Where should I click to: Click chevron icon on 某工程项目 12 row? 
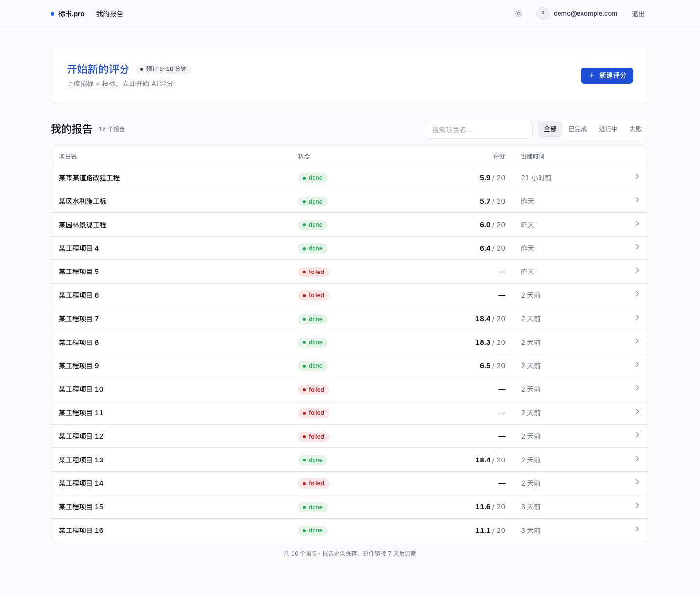(x=637, y=435)
